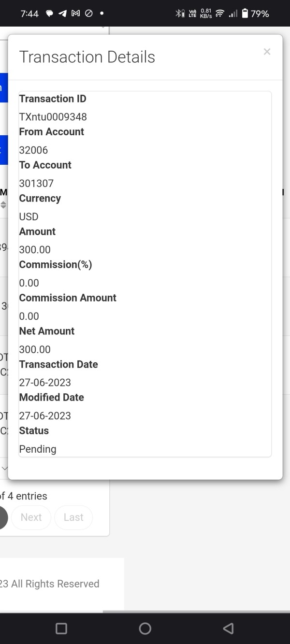Expand the chevron below the table rows

4,468
